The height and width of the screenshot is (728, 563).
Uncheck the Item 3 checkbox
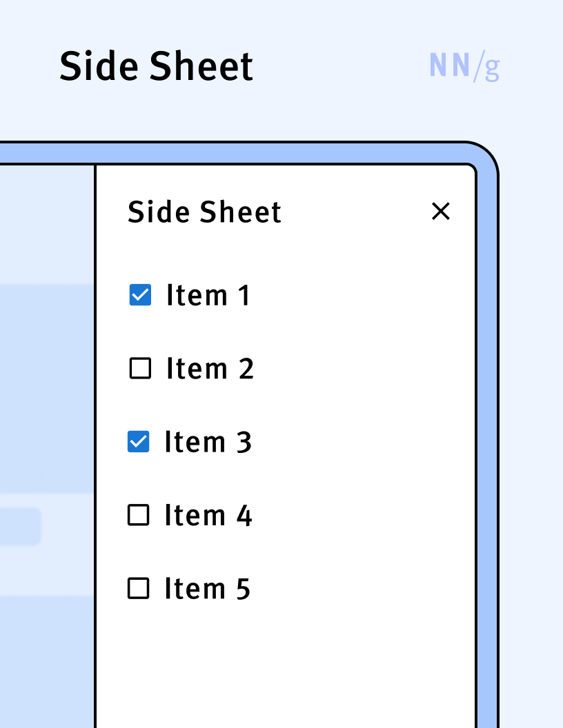[x=139, y=442]
